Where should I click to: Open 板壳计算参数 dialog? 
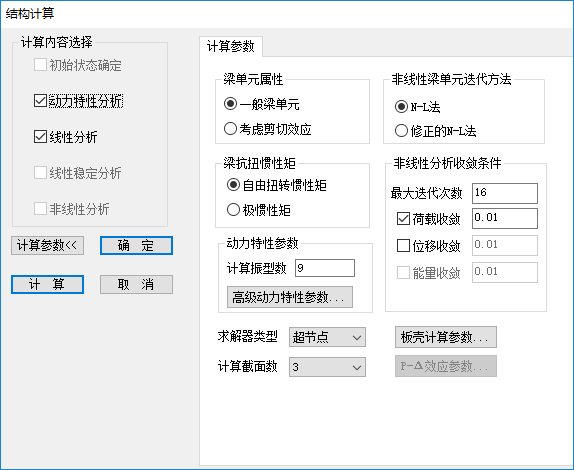pos(446,337)
